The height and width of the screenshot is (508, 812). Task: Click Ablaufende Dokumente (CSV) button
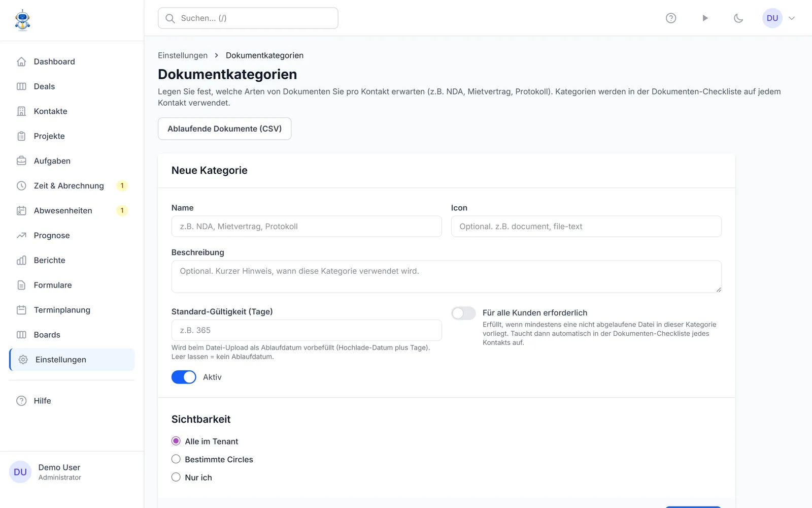[224, 129]
